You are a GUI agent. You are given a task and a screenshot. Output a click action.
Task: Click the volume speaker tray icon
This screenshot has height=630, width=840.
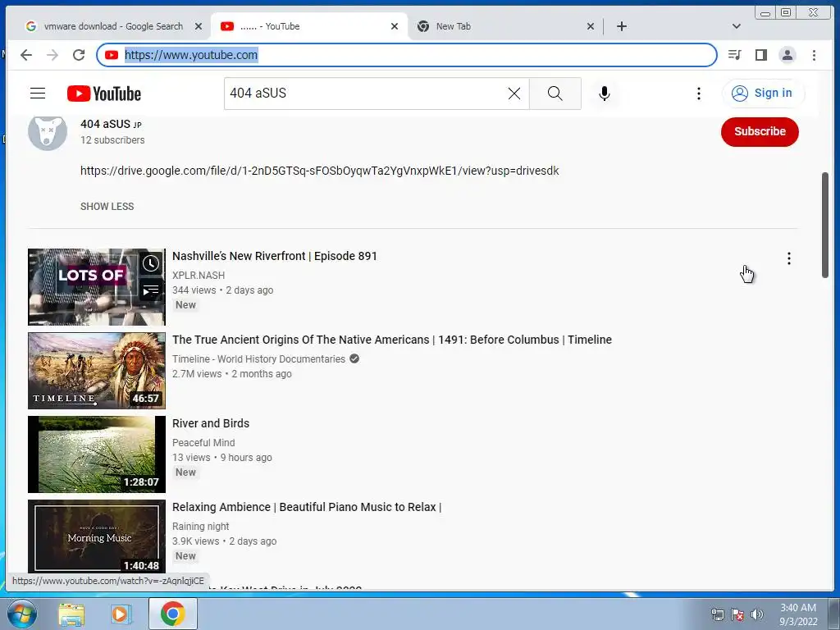[x=757, y=614]
